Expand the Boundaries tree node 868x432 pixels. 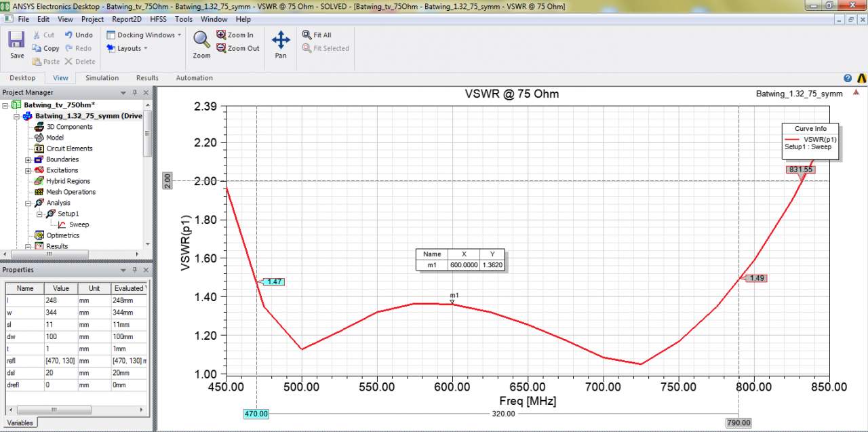pyautogui.click(x=28, y=159)
